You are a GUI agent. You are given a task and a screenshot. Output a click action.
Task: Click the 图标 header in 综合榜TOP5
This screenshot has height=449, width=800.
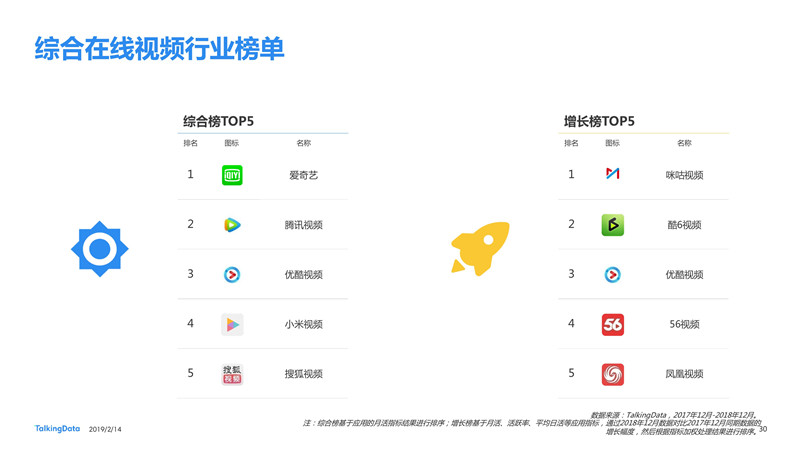click(x=232, y=143)
